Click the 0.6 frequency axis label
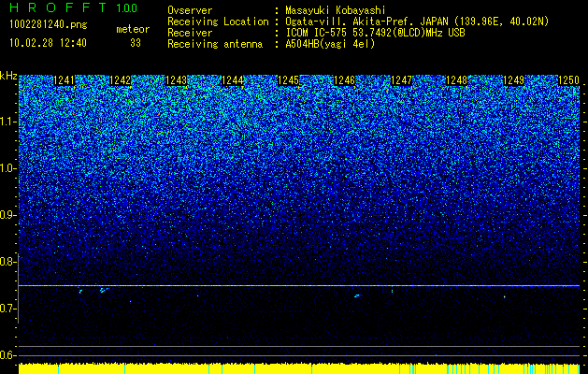 [8, 355]
